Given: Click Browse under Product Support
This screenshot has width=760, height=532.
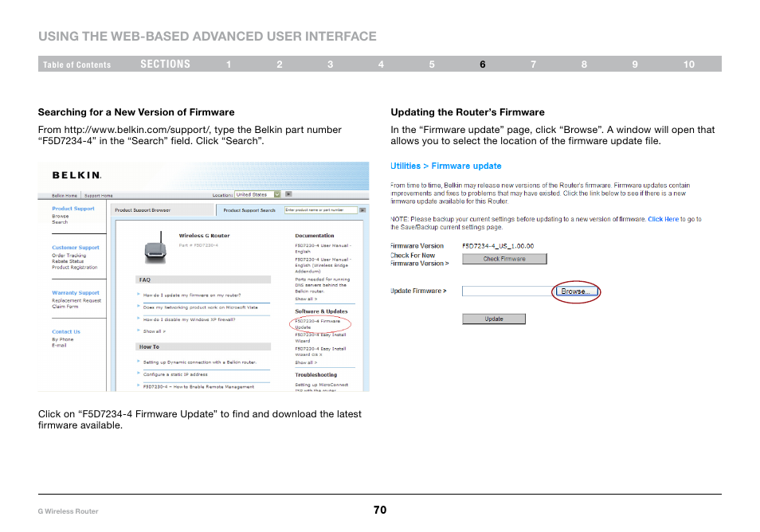Looking at the screenshot, I should 61,216.
